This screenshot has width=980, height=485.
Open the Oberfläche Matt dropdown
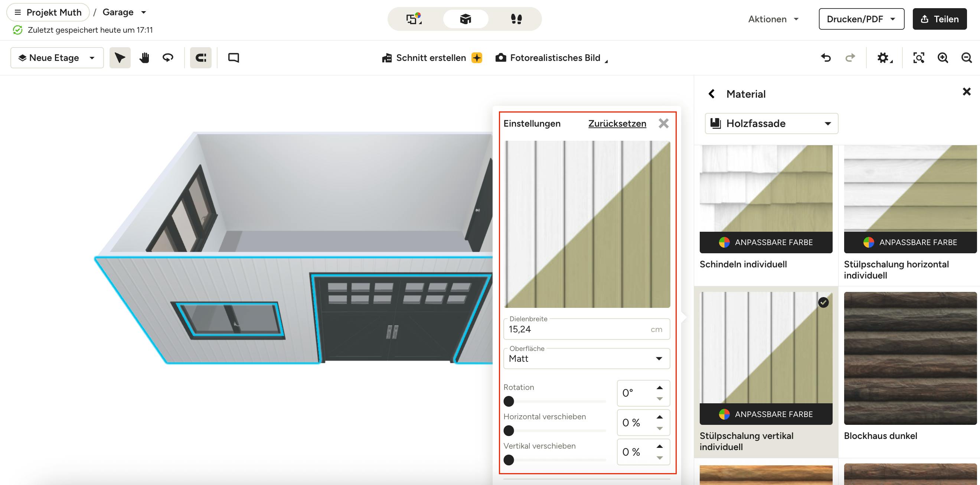click(x=587, y=359)
